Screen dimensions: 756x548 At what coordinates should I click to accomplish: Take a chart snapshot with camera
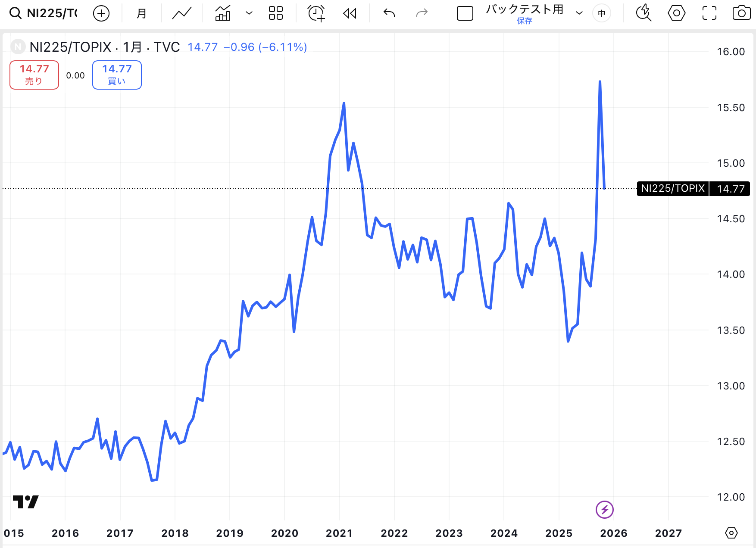click(741, 13)
